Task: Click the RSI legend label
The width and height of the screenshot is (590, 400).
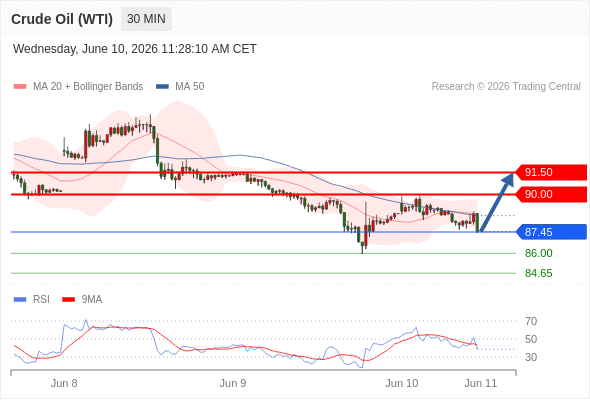Action: point(41,300)
